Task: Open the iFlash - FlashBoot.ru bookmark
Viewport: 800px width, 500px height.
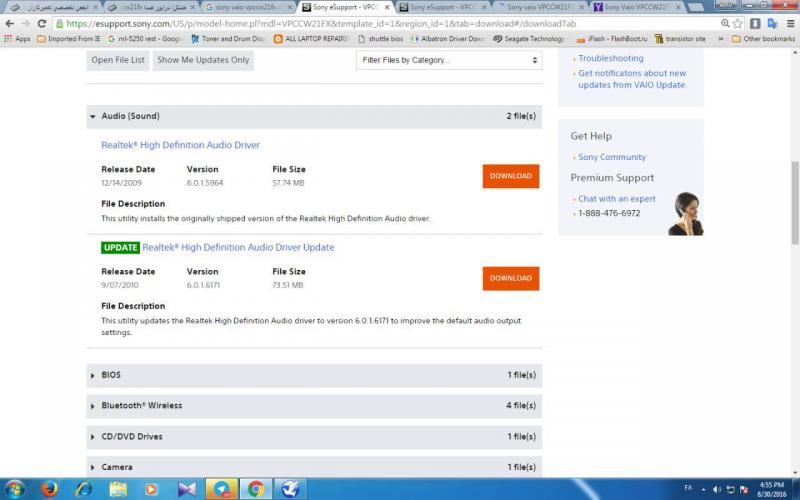Action: point(611,39)
